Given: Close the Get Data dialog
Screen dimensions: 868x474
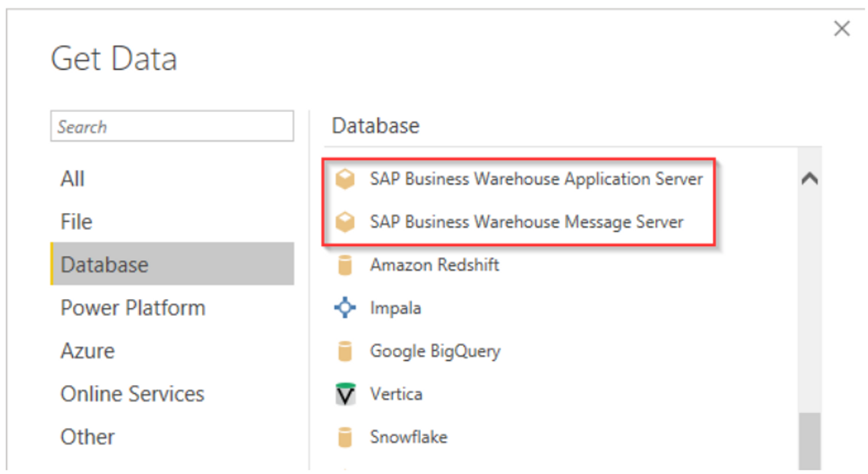Looking at the screenshot, I should tap(842, 28).
